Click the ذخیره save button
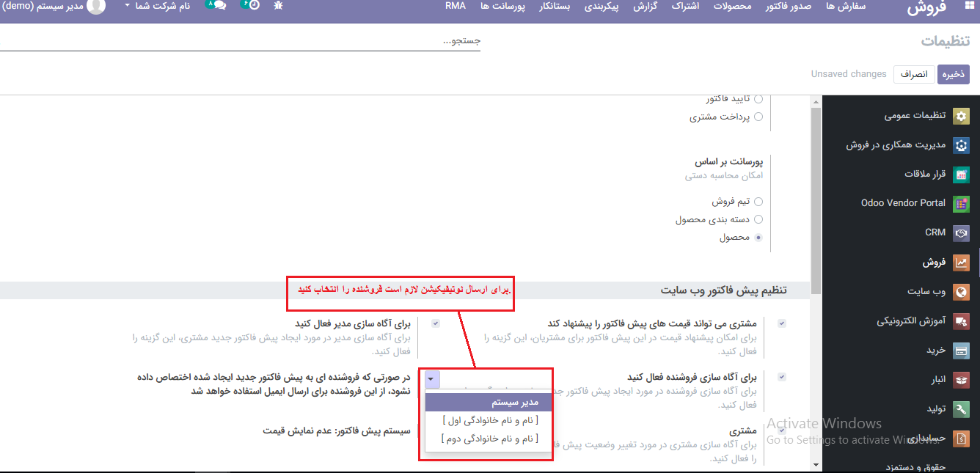The height and width of the screenshot is (473, 980). (954, 74)
